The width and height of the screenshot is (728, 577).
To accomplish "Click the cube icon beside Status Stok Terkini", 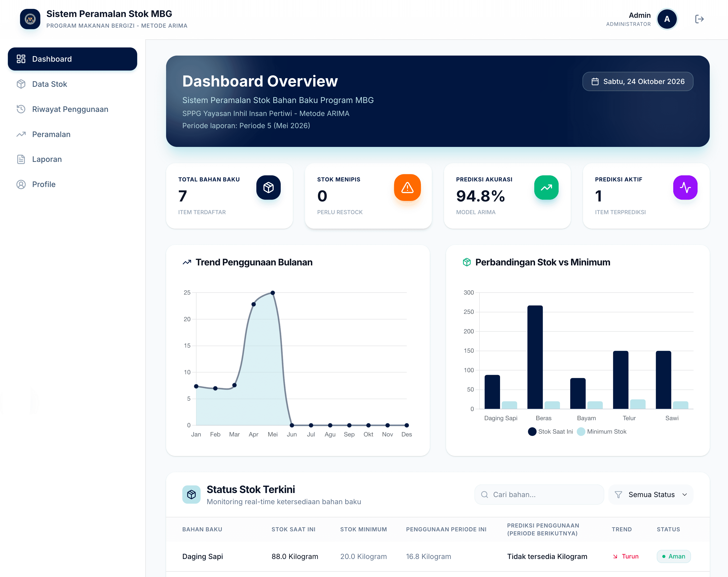I will pyautogui.click(x=191, y=495).
